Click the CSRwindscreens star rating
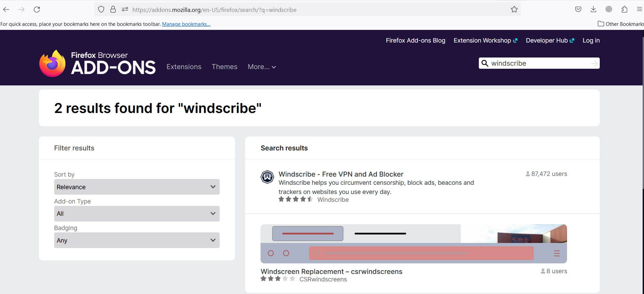This screenshot has width=644, height=294. (278, 279)
